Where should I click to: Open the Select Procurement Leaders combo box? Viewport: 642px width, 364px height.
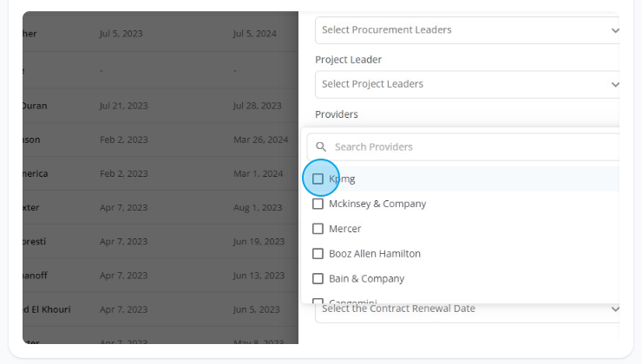click(467, 30)
